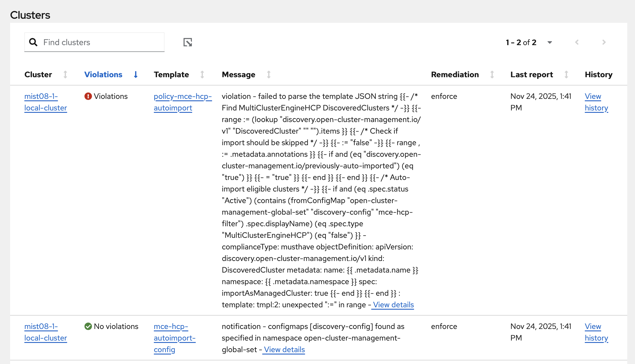Click the green No violations check icon

click(88, 326)
